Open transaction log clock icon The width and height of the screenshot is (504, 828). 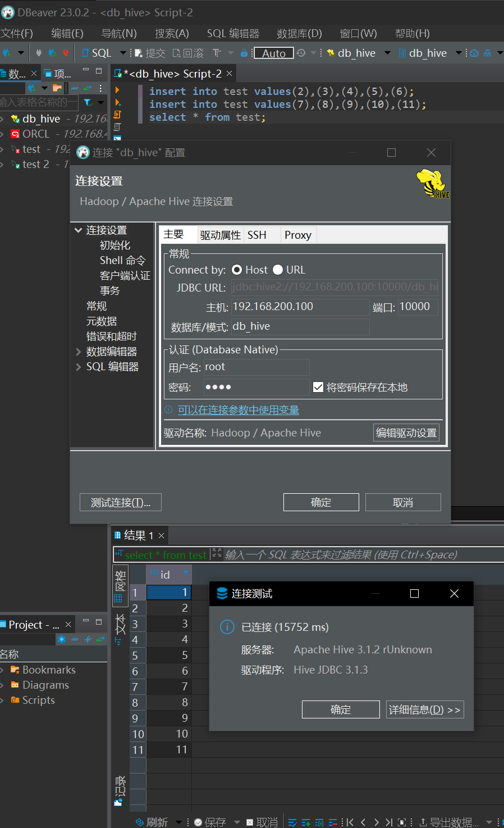(x=301, y=53)
